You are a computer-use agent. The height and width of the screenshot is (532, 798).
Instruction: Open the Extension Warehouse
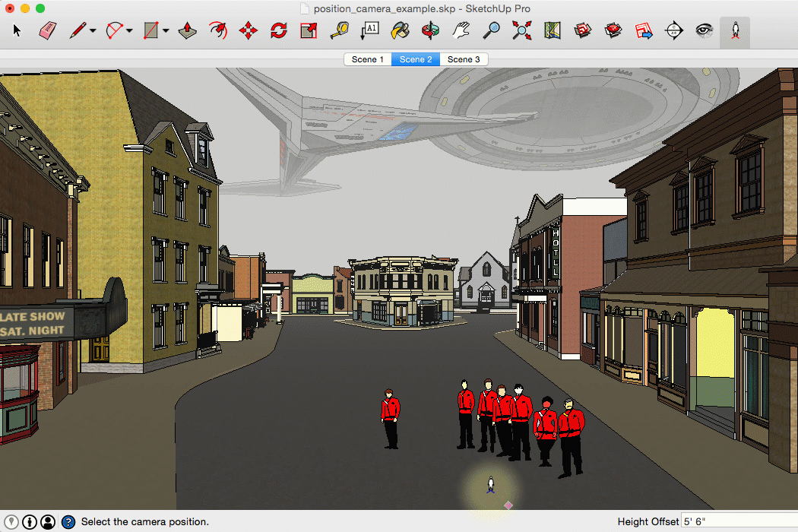coord(613,30)
